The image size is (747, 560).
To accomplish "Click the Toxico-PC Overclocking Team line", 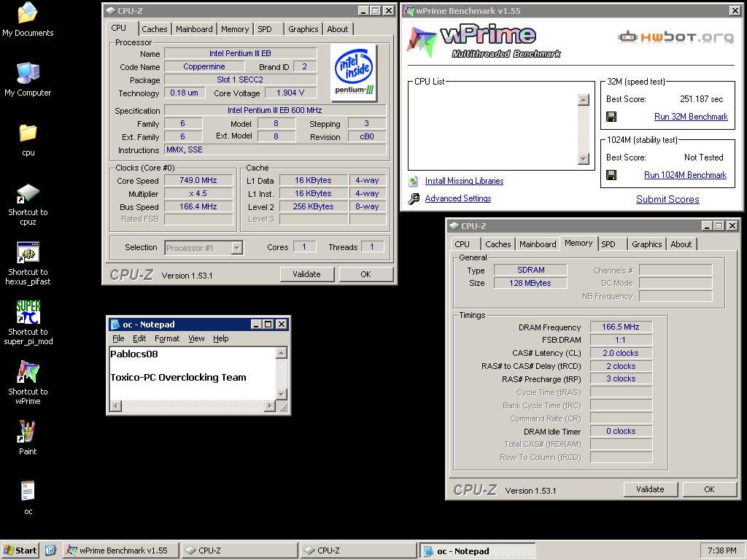I will coord(178,377).
